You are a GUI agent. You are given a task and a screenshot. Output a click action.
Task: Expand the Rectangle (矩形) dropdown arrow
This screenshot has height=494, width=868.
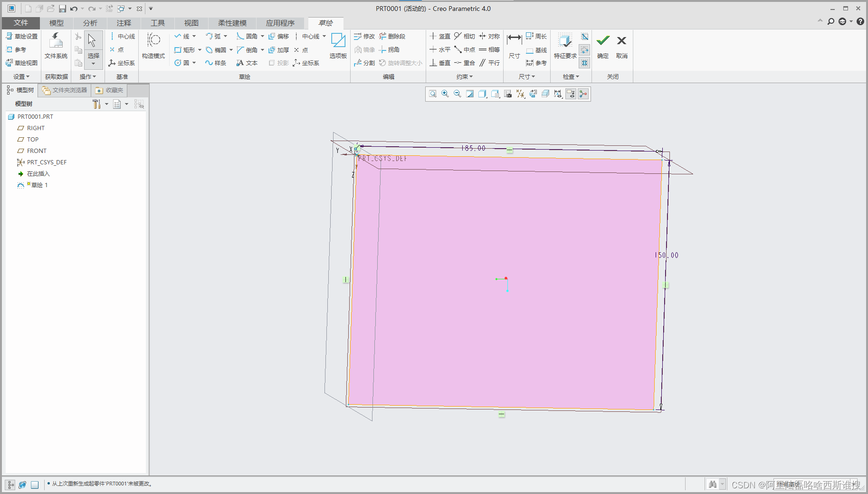click(x=200, y=50)
